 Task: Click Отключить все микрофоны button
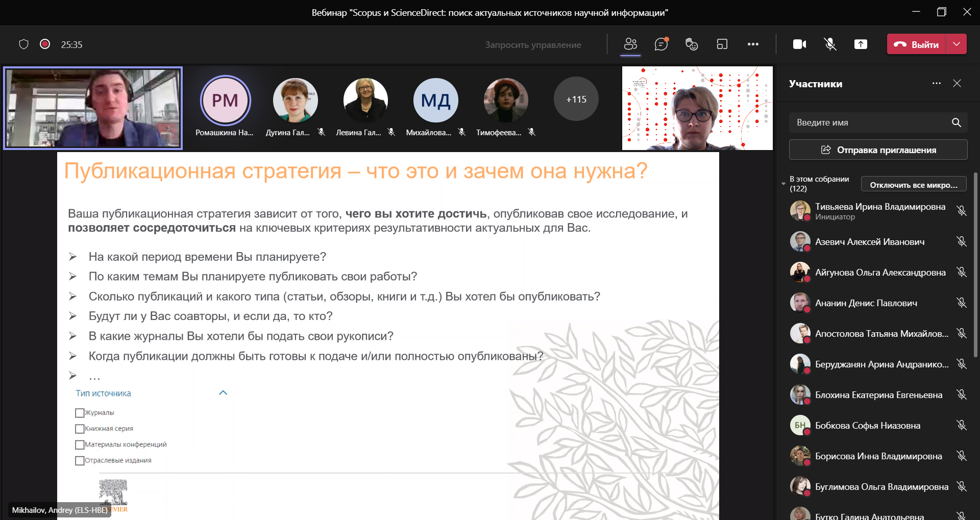click(913, 185)
